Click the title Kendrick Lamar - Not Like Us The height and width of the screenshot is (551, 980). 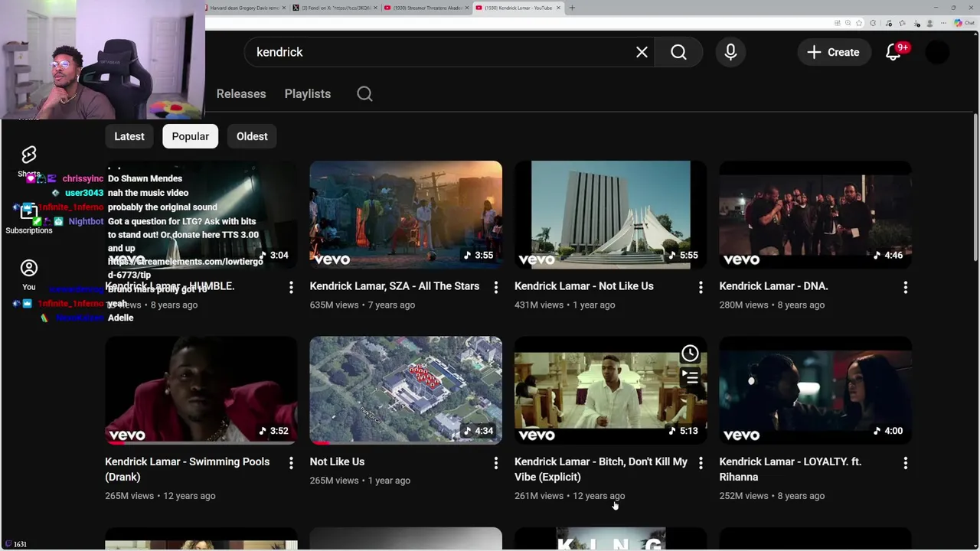pyautogui.click(x=584, y=286)
